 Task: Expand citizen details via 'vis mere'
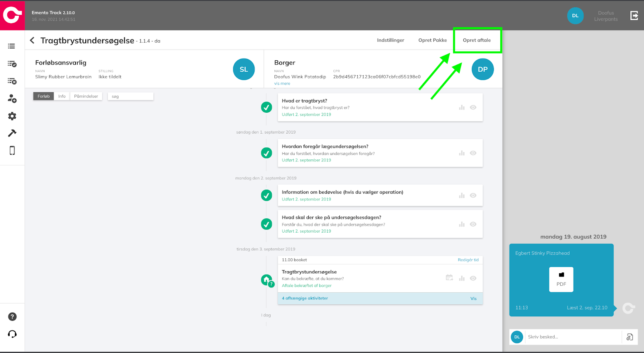tap(282, 84)
